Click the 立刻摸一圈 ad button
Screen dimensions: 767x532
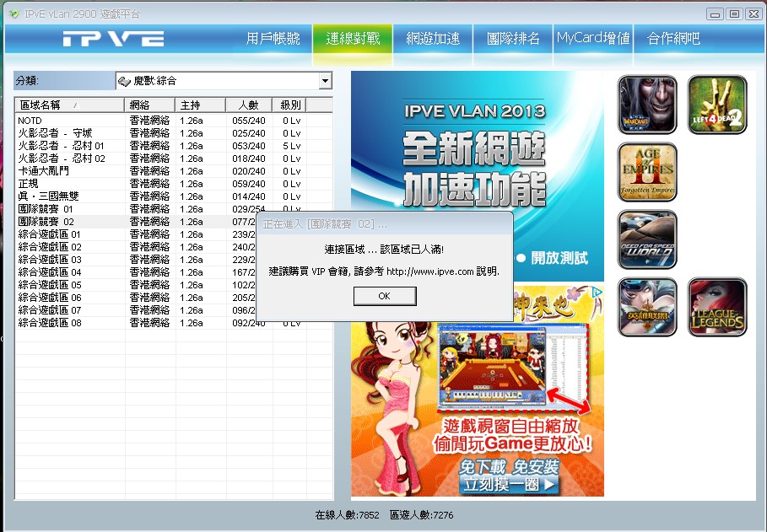pyautogui.click(x=509, y=484)
